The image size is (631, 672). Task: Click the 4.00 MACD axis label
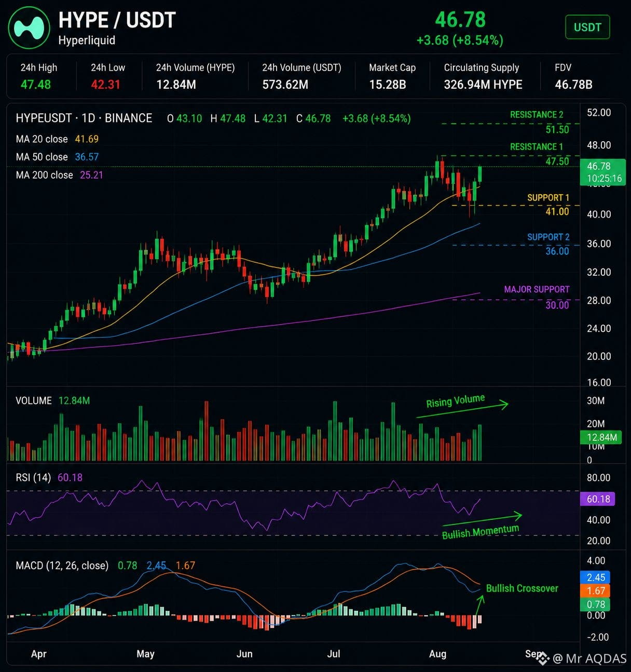596,561
